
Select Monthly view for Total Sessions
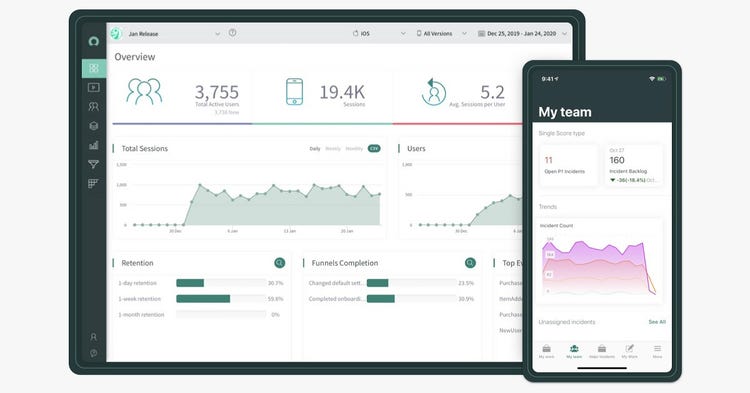[354, 149]
